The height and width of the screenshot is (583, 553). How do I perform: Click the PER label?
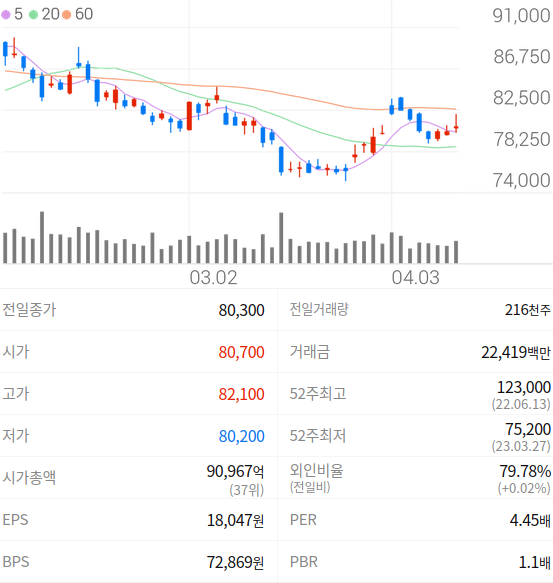[303, 520]
